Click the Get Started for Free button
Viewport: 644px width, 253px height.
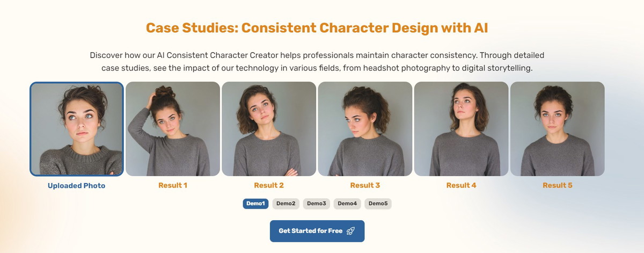point(317,231)
